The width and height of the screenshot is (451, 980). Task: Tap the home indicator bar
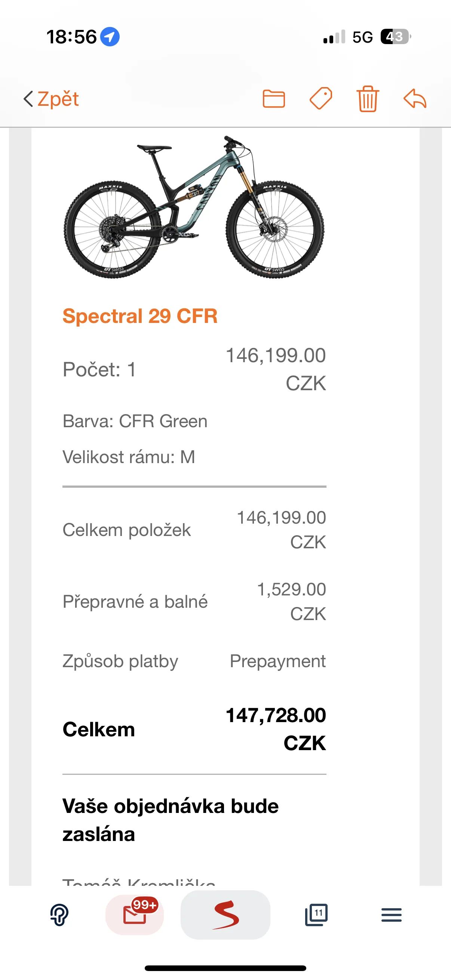point(225,968)
